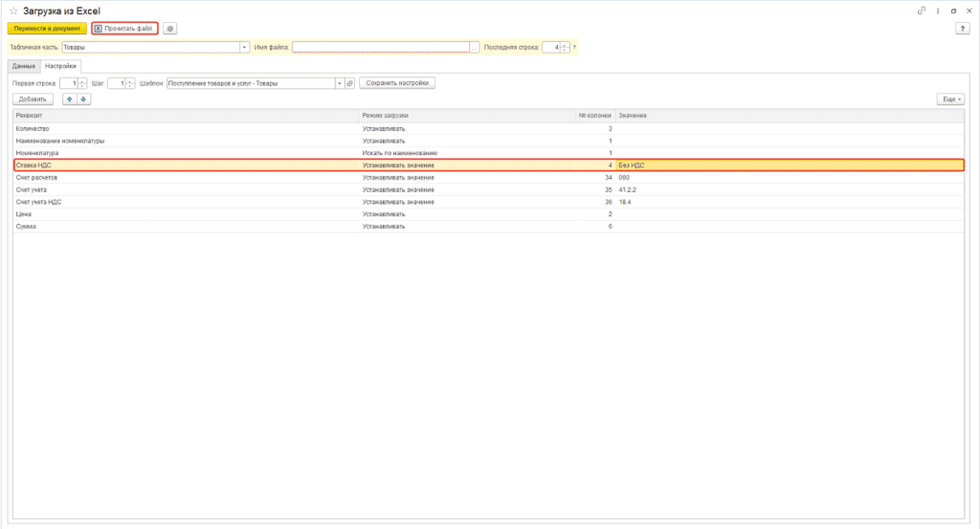Image resolution: width=980 pixels, height=529 pixels.
Task: Move row up with the up arrow
Action: coord(70,99)
